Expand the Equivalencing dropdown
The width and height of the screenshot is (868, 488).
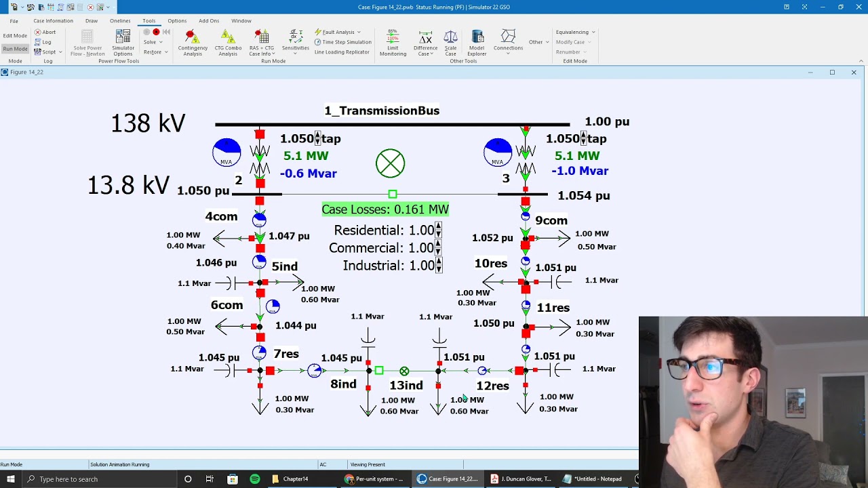point(575,32)
